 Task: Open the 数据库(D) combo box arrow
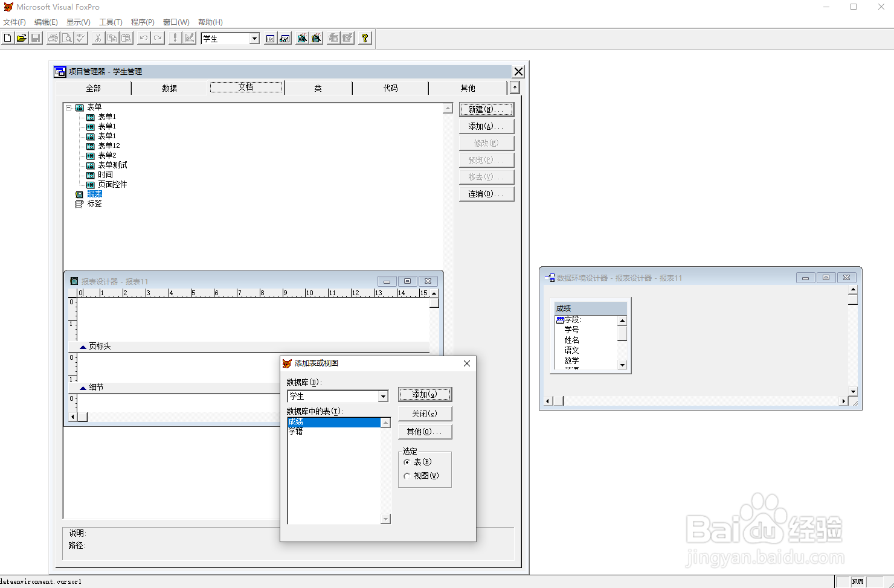[x=383, y=397]
